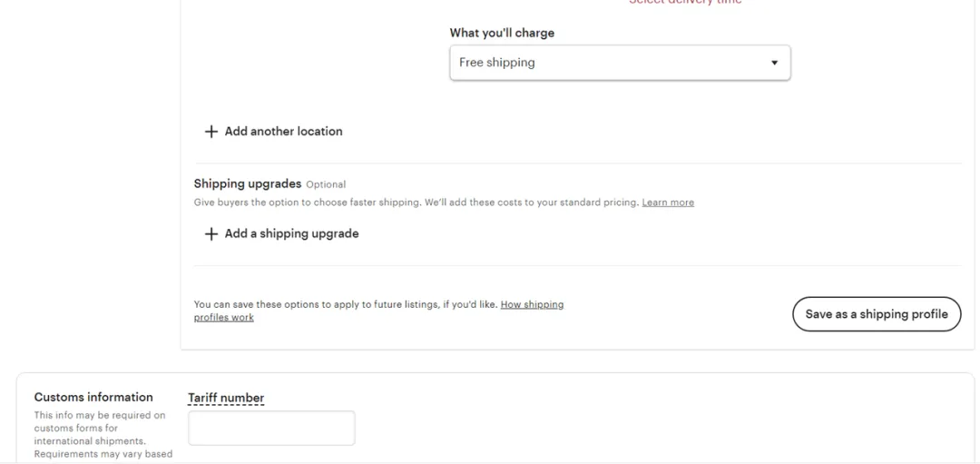This screenshot has width=980, height=464.
Task: Click the red Select delivery time message
Action: [x=685, y=3]
